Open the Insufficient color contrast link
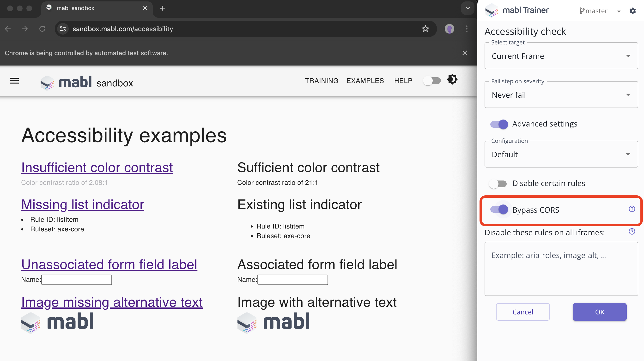Screen dimensions: 644x361 point(97,167)
